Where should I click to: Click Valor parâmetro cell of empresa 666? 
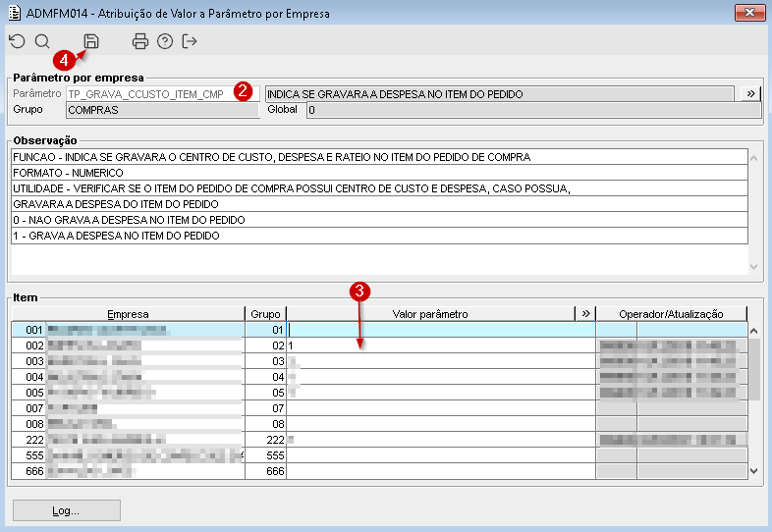pyautogui.click(x=441, y=471)
